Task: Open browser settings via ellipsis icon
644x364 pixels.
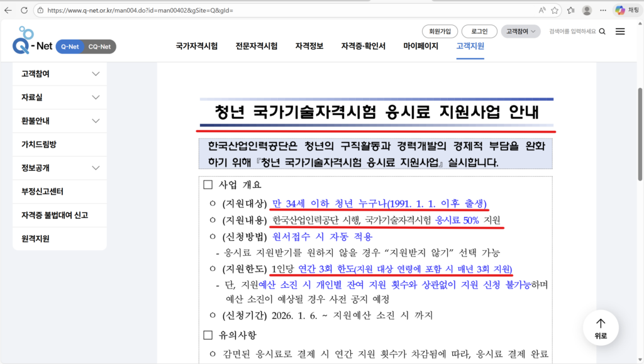Action: point(602,9)
